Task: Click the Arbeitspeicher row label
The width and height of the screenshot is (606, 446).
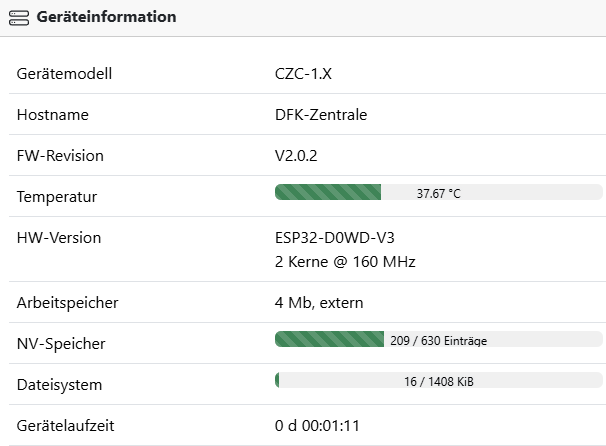Action: [67, 303]
